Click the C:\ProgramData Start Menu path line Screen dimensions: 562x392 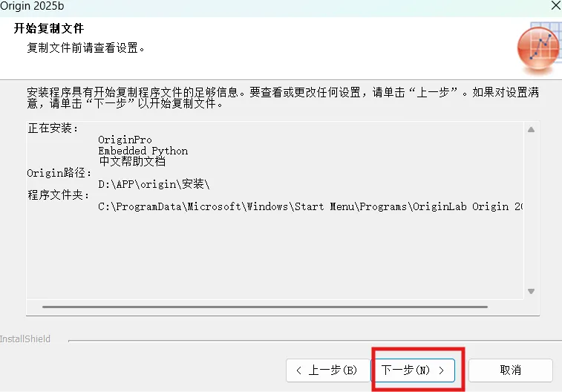(310, 206)
